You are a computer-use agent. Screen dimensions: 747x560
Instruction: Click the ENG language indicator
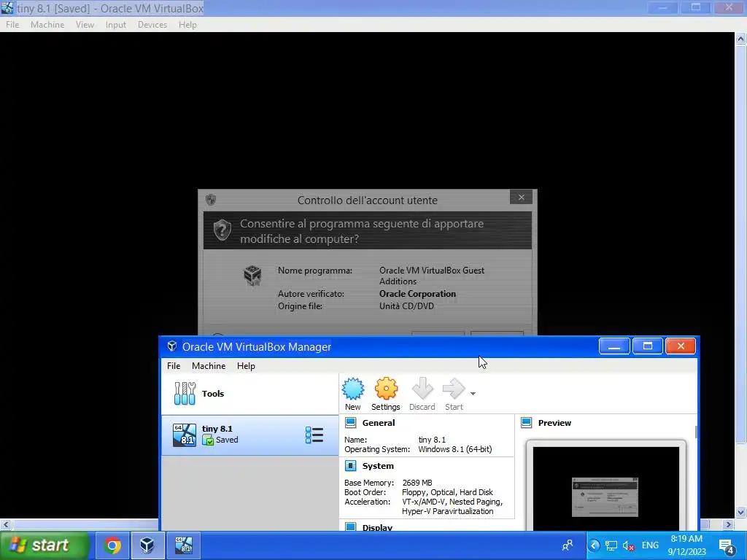point(650,545)
